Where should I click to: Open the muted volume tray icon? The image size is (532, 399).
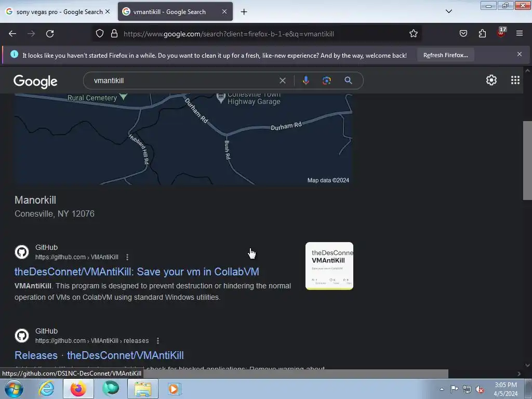pos(480,389)
